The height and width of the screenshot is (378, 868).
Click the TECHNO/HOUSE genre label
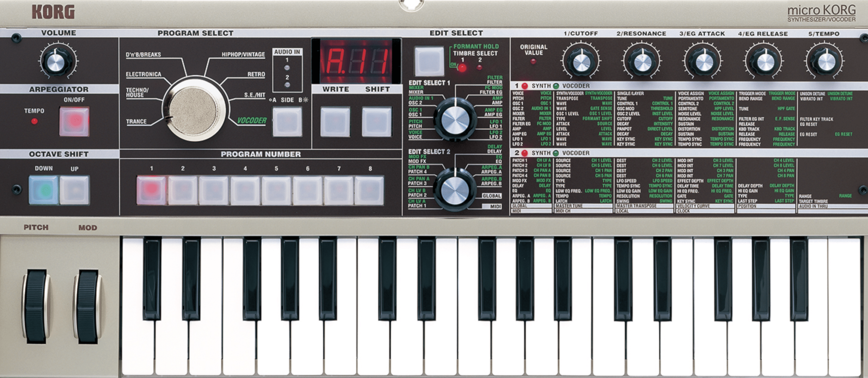tap(137, 93)
